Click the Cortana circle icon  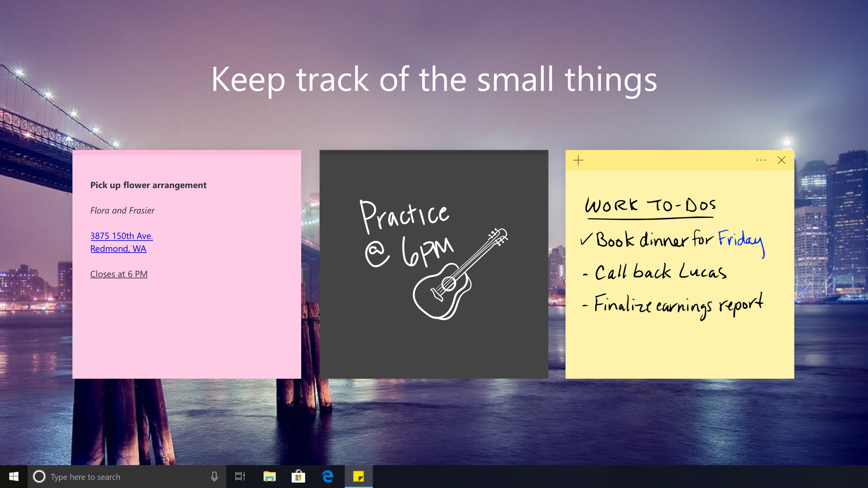click(39, 477)
